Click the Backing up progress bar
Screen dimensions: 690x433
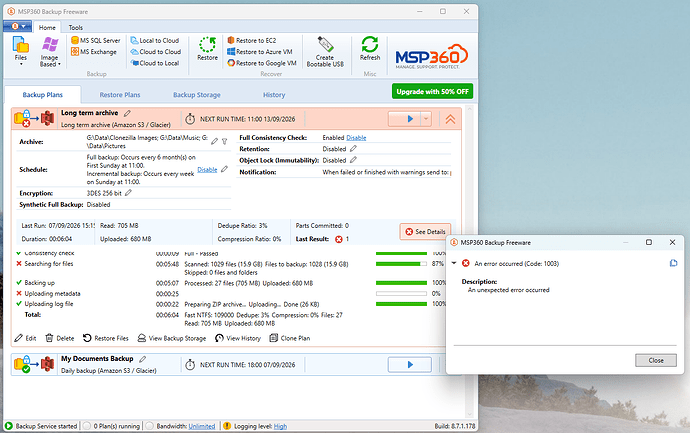[x=401, y=283]
